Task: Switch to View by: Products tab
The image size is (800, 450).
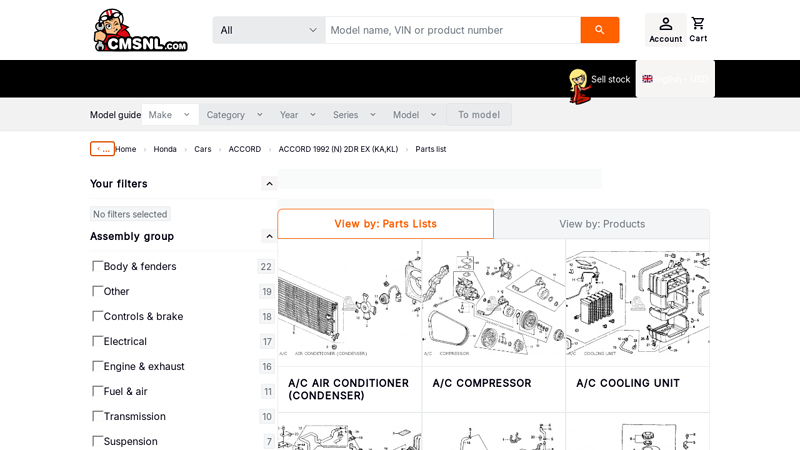Action: click(602, 224)
